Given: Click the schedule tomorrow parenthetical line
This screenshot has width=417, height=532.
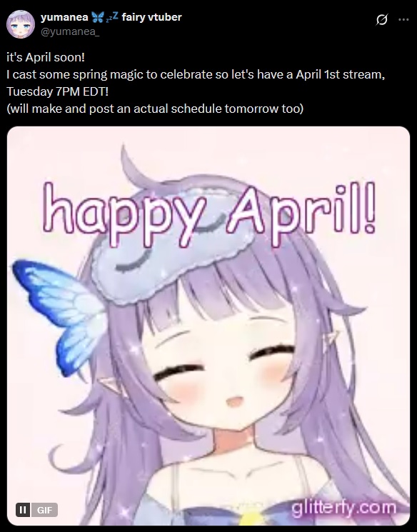Looking at the screenshot, I should coord(155,109).
